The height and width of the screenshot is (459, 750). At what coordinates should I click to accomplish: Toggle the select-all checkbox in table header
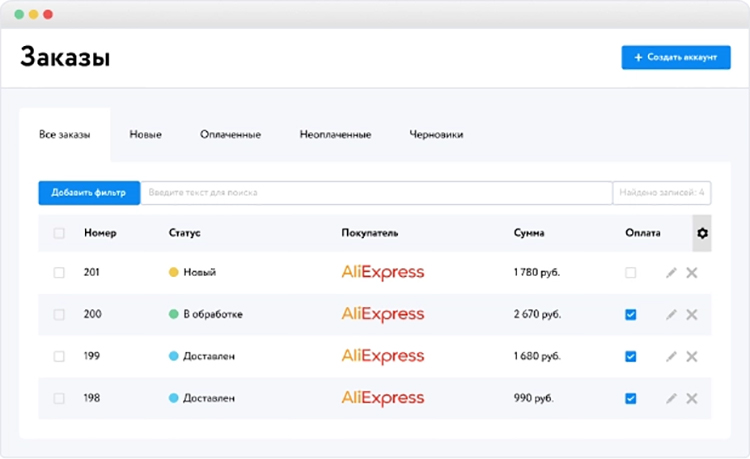click(59, 233)
